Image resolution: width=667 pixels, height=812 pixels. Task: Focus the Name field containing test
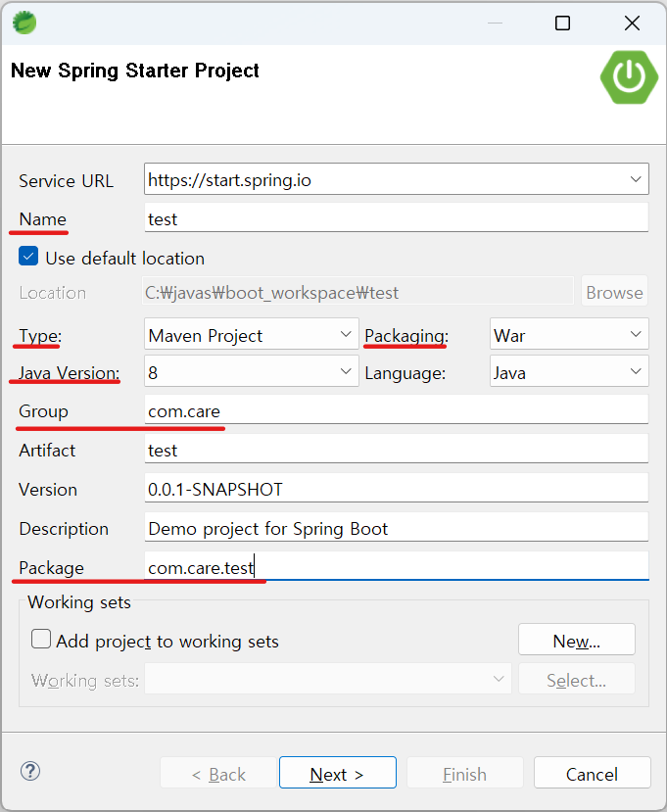tap(396, 217)
